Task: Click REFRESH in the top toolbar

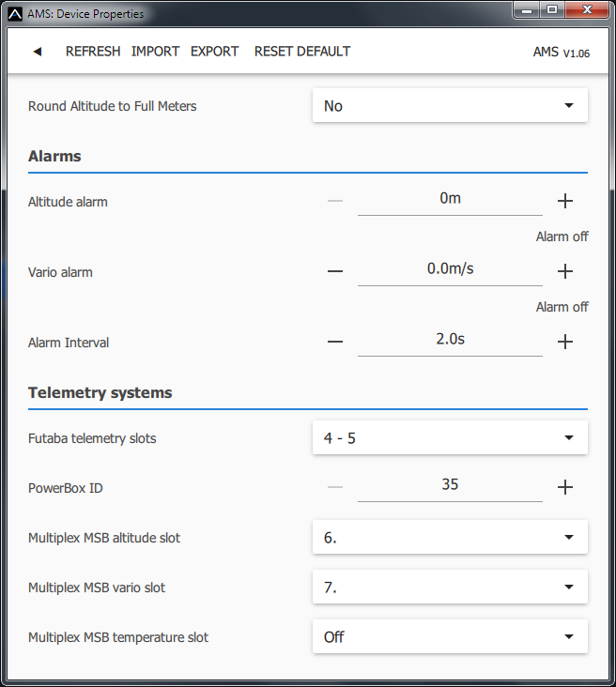Action: point(93,52)
